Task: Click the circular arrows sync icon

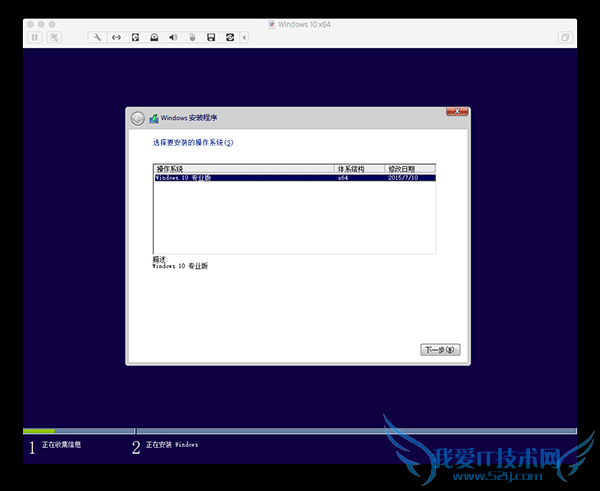Action: pos(230,37)
